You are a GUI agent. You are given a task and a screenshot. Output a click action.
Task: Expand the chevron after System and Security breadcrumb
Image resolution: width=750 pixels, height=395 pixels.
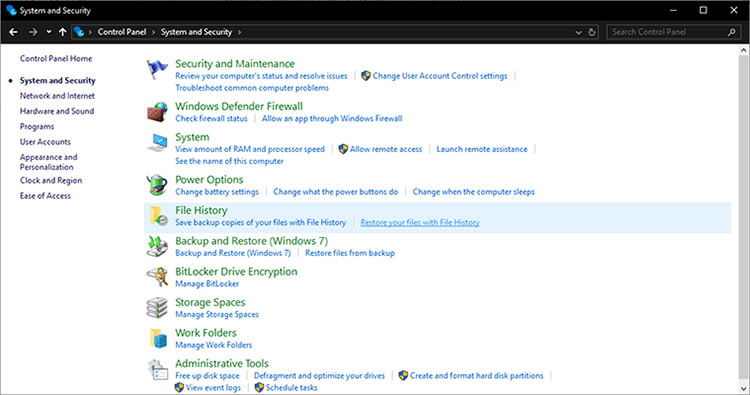click(x=239, y=33)
